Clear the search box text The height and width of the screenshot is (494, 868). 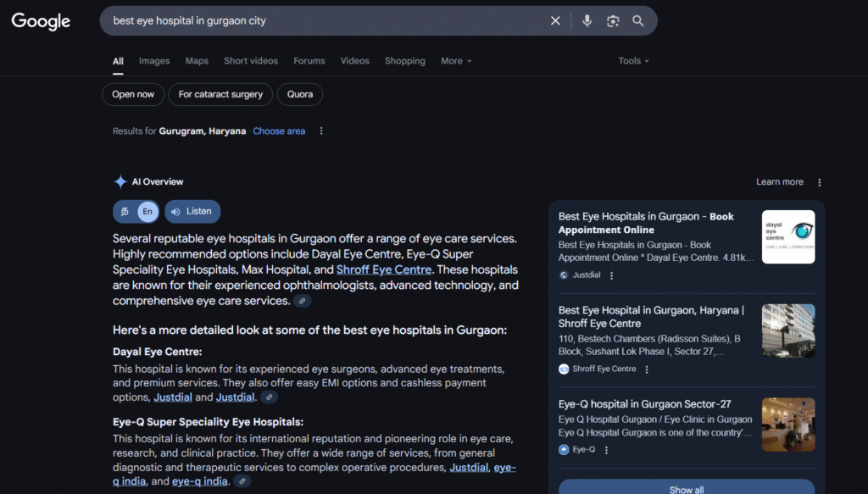(x=555, y=21)
